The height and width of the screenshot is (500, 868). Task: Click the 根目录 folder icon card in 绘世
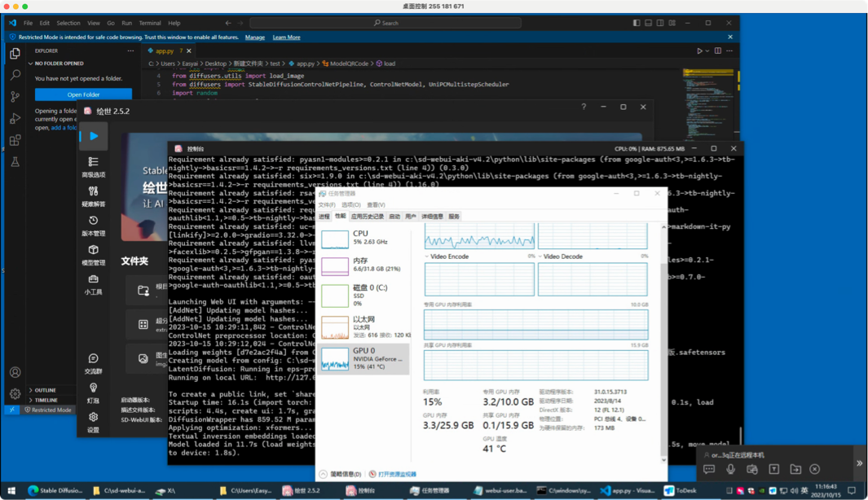[143, 291]
